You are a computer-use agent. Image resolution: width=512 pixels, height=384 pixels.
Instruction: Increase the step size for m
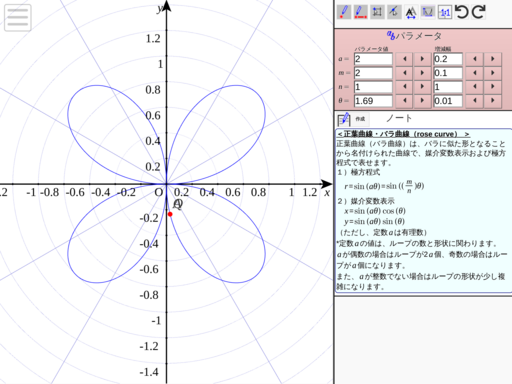tap(493, 73)
